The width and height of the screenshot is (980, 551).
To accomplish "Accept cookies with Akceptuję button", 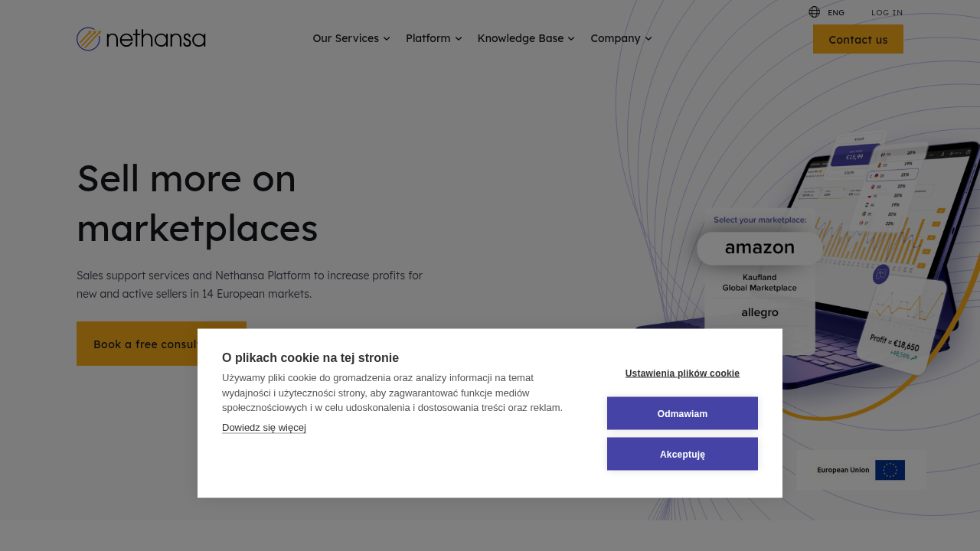I will pos(682,454).
